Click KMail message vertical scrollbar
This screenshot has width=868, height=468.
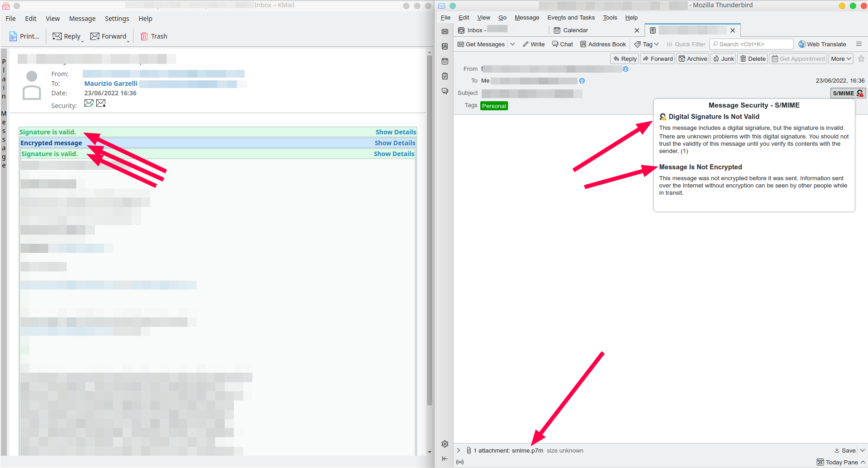coord(429,231)
